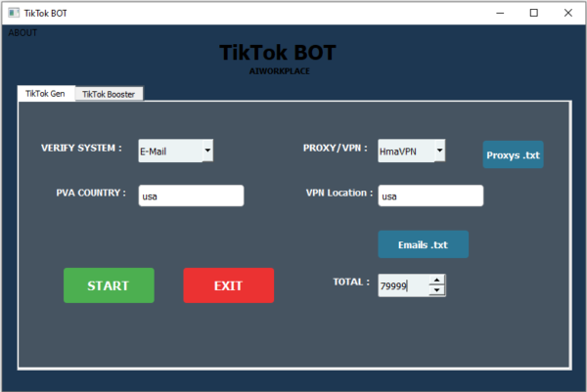The width and height of the screenshot is (587, 392).
Task: Click the VPN Location label
Action: (x=339, y=193)
